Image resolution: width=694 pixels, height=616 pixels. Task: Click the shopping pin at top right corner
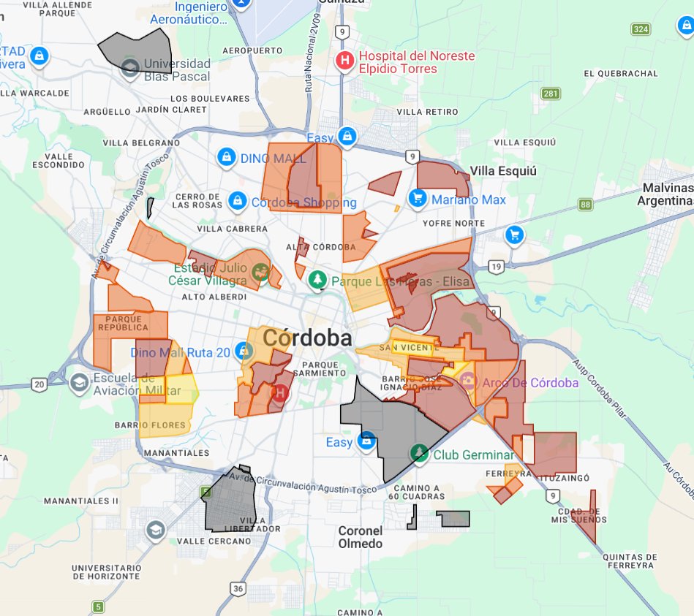tap(686, 25)
